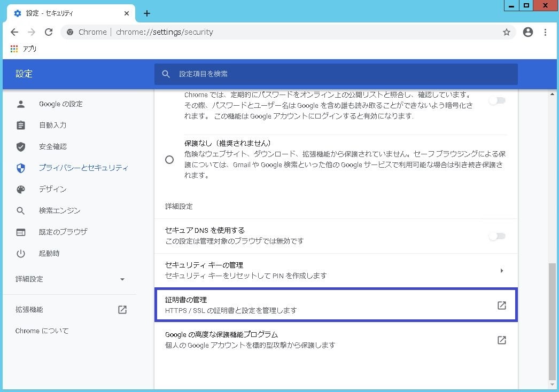Viewport: 559px width, 392px height.
Task: Bookmark this page with the star icon
Action: tap(506, 33)
